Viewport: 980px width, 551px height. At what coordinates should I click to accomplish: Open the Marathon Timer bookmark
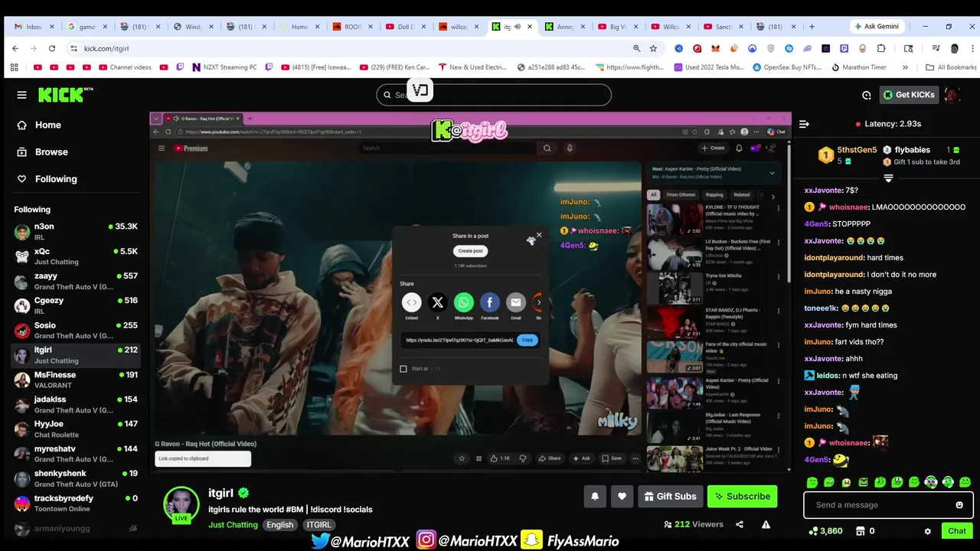point(858,67)
